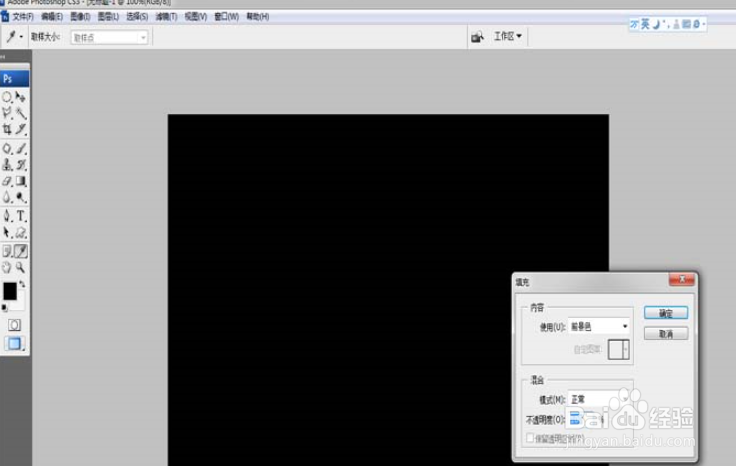The height and width of the screenshot is (466, 736).
Task: Select the Gradient tool
Action: click(21, 181)
